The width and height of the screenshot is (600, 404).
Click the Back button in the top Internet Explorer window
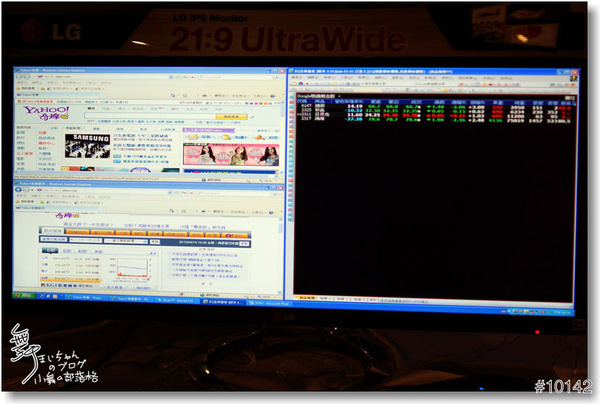tap(20, 76)
